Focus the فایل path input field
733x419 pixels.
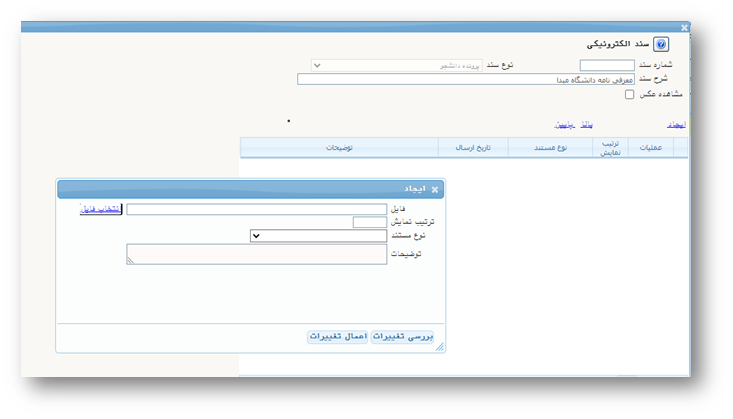(256, 210)
